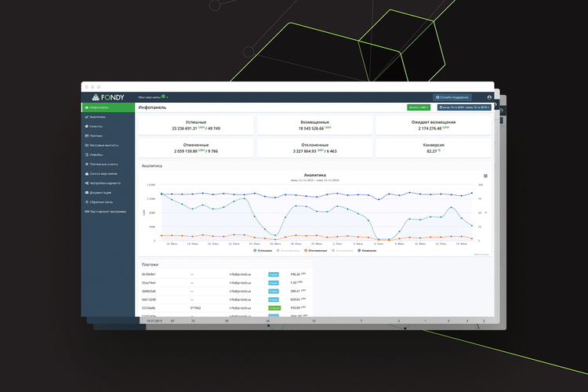588x392 pixels.
Task: Click the Инфопанель page title
Action: click(152, 107)
